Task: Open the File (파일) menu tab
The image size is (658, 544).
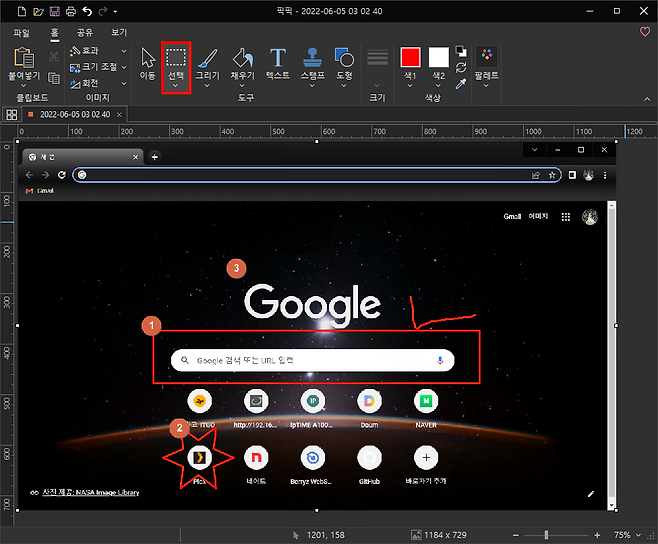Action: pyautogui.click(x=21, y=32)
